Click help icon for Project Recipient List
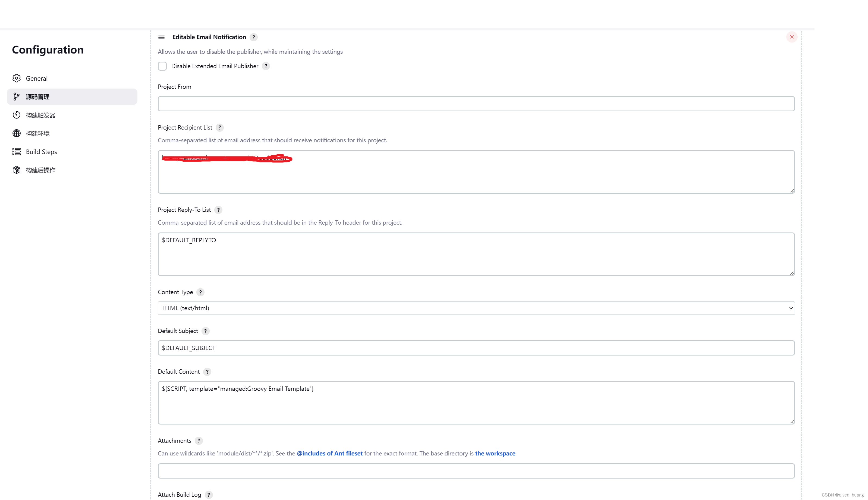The image size is (868, 500). click(x=220, y=127)
